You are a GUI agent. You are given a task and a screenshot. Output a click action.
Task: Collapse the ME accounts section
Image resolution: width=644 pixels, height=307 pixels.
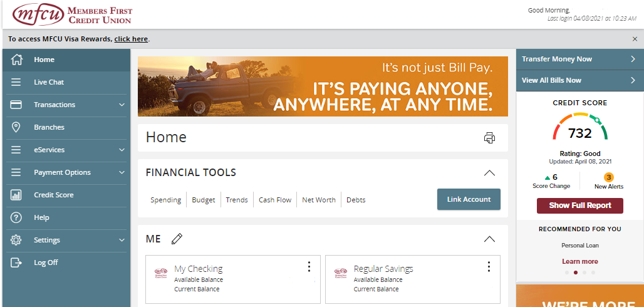tap(489, 239)
